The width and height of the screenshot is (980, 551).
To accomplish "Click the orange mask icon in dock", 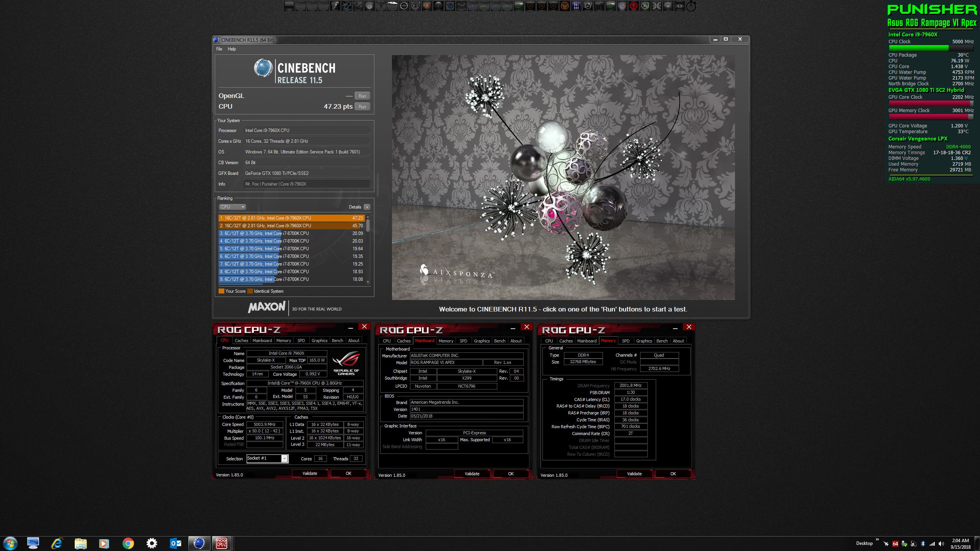I will tap(564, 6).
